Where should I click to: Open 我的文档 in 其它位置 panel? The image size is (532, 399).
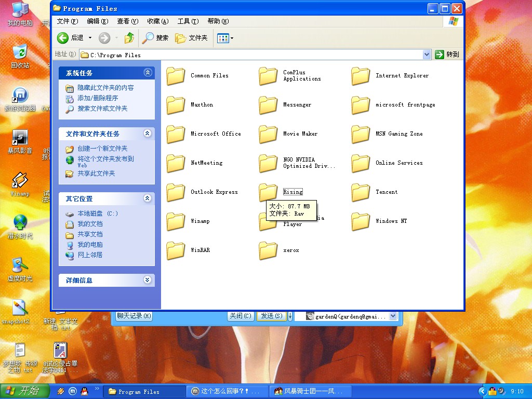point(89,224)
